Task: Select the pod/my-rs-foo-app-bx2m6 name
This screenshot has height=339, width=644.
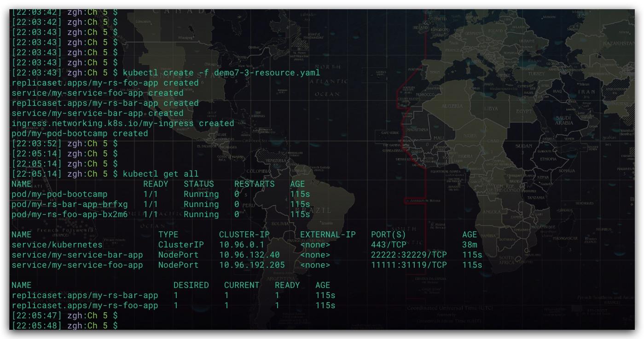Action: [70, 214]
